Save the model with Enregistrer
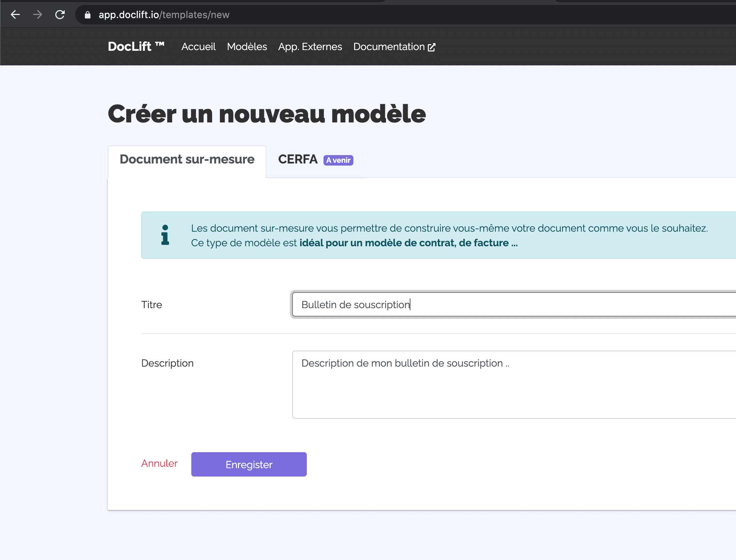This screenshot has height=560, width=736. click(249, 464)
